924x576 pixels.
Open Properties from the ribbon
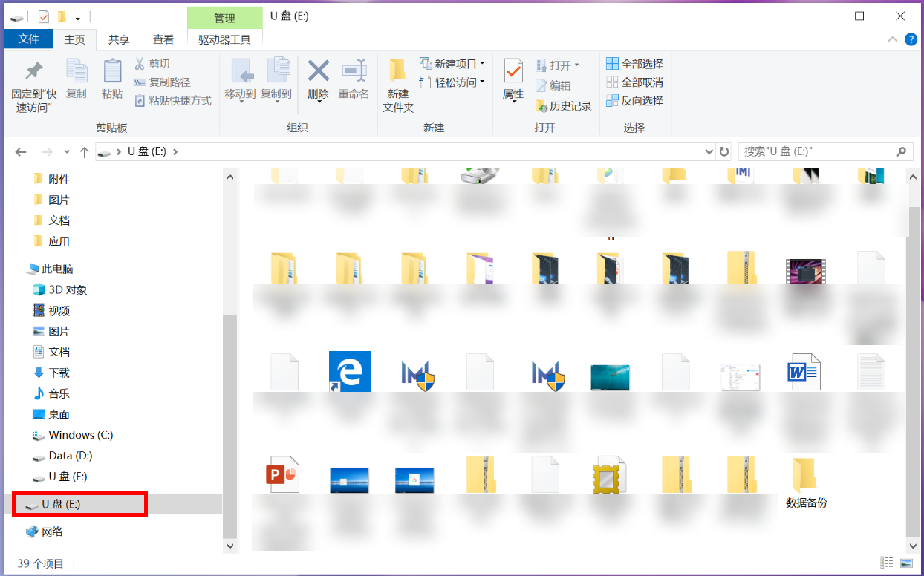click(513, 73)
